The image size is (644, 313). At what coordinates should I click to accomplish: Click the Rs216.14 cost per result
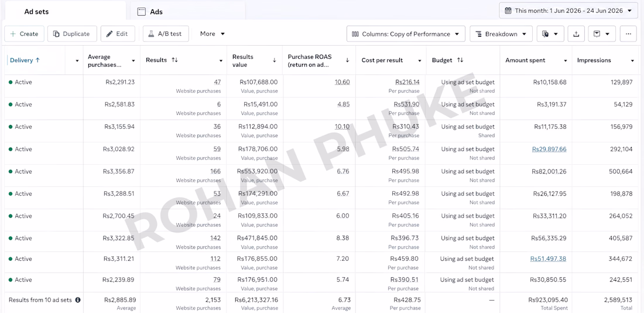coord(407,82)
